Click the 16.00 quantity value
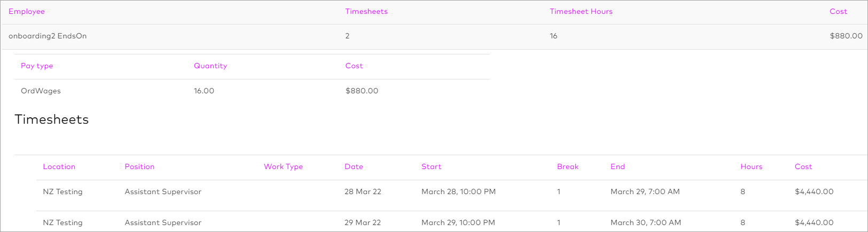The height and width of the screenshot is (232, 868). 204,91
